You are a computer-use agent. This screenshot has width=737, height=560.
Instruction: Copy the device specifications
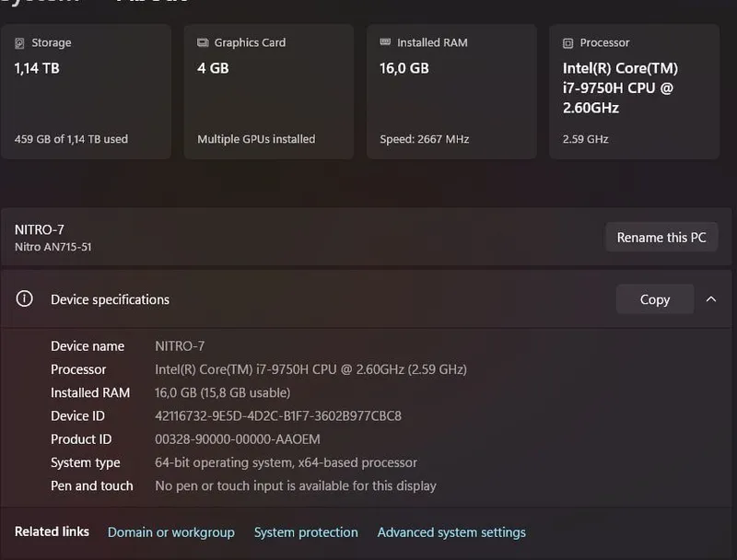[x=655, y=299]
